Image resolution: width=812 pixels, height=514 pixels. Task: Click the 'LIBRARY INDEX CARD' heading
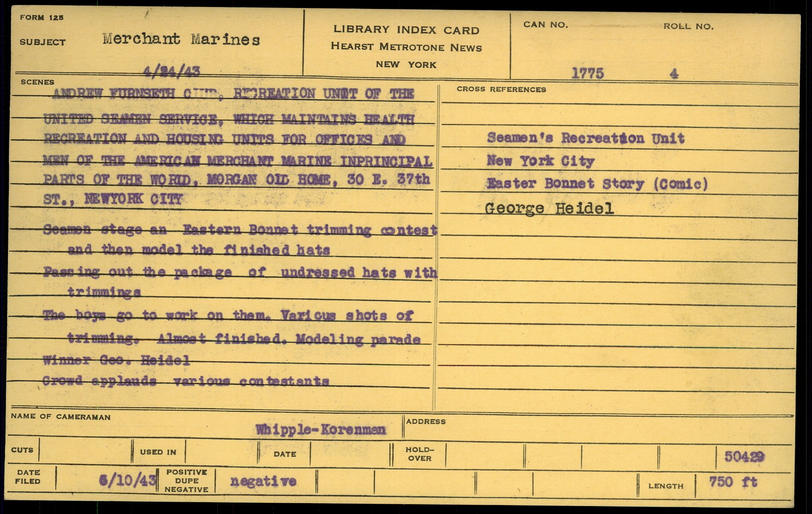coord(406,30)
